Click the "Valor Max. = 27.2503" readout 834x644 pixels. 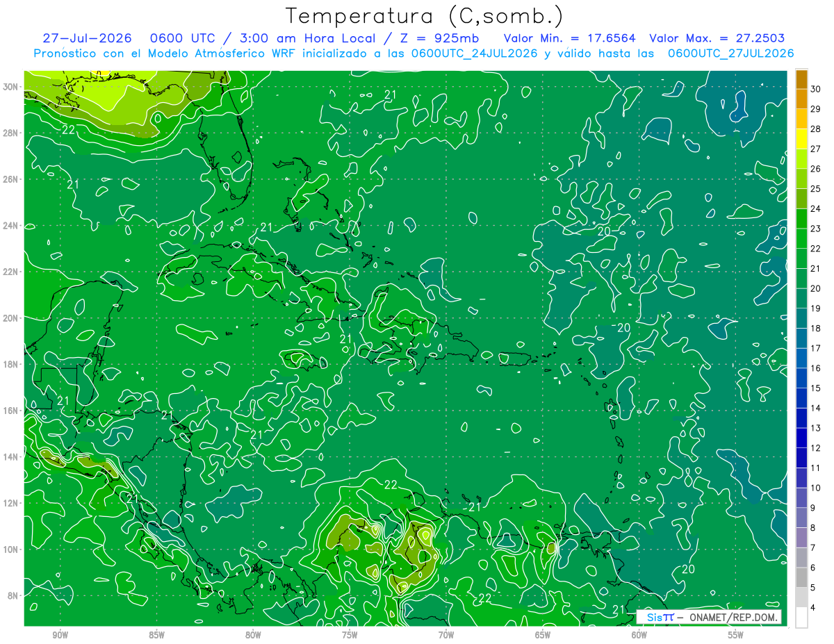coord(717,38)
